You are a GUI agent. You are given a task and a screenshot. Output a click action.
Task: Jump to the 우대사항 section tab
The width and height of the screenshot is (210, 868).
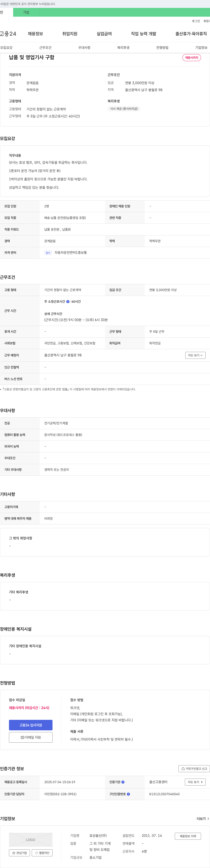(x=84, y=48)
